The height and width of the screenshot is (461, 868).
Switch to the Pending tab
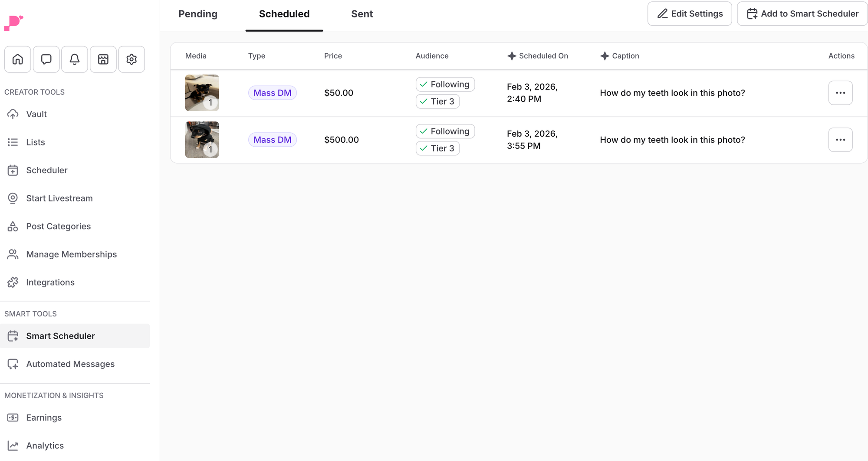click(x=198, y=14)
